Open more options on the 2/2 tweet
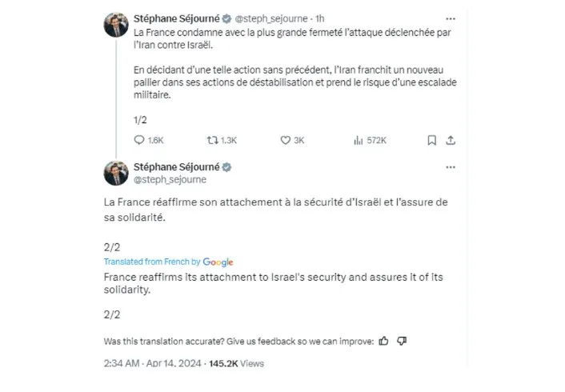 pyautogui.click(x=451, y=167)
